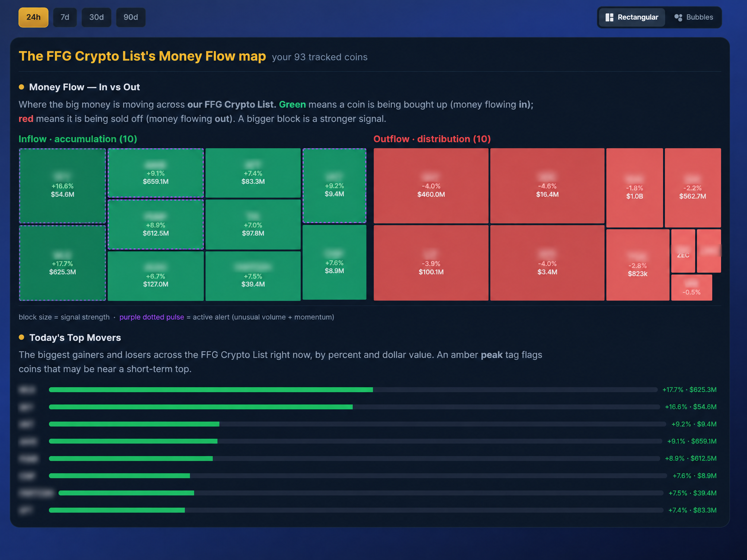Select the Rectangular view toggle
Screen dimensions: 747x560
(632, 17)
